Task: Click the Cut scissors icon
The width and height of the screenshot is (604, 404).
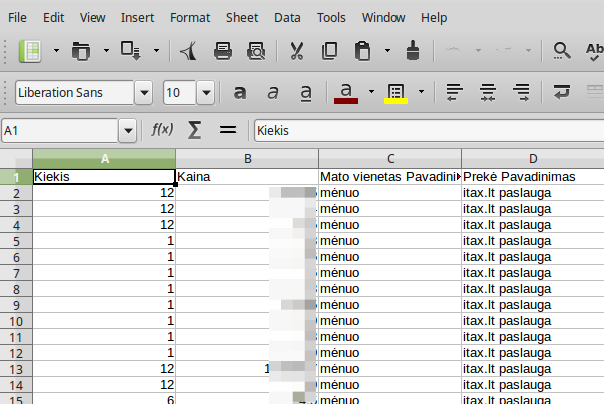Action: click(297, 50)
